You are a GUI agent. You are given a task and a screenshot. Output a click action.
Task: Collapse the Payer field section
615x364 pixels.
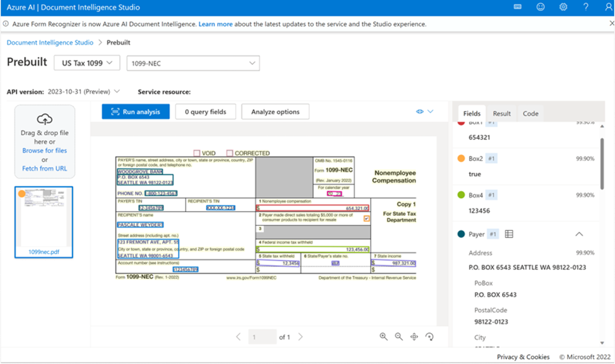(579, 234)
